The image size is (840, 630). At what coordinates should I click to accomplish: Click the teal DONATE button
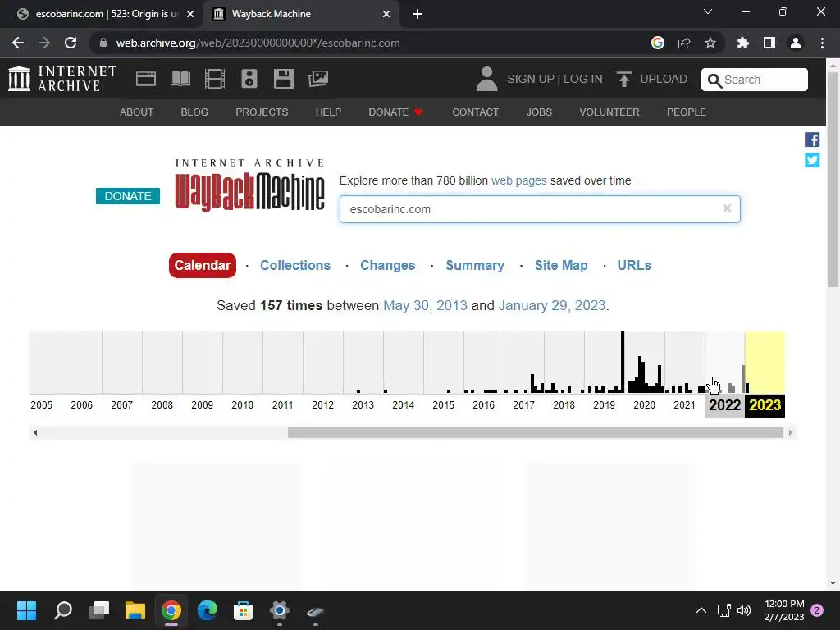(127, 196)
